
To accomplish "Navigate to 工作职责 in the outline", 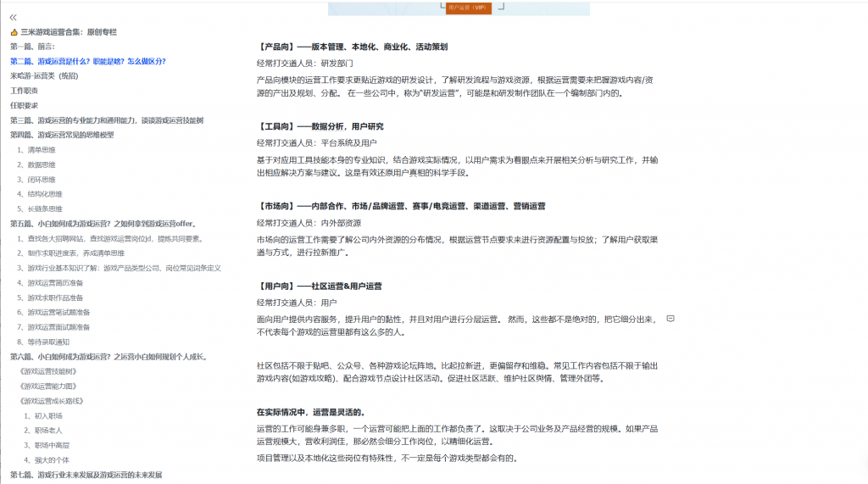I will pyautogui.click(x=24, y=90).
